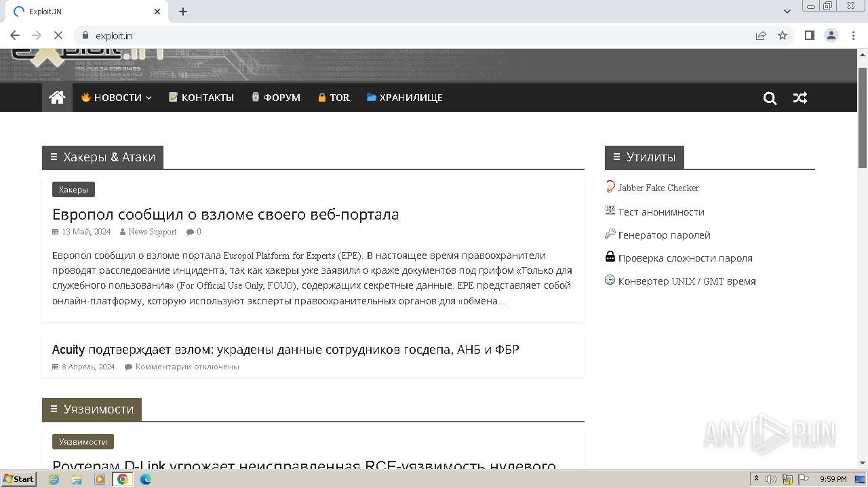Click the 13 Май, 2024 date link

(x=86, y=232)
